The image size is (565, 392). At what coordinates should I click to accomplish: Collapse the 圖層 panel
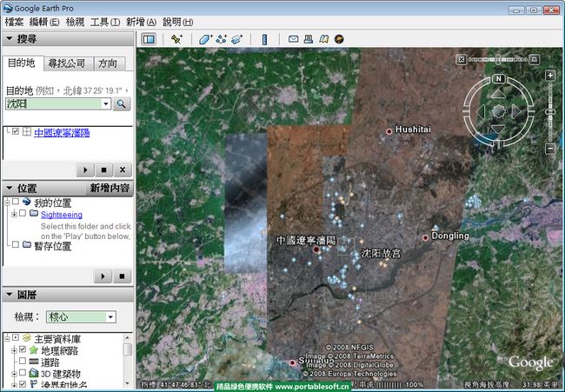10,295
